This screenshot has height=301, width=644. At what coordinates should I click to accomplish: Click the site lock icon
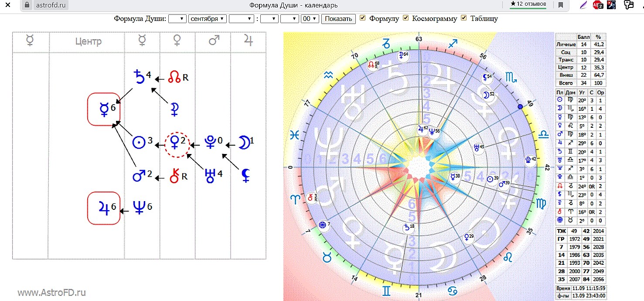point(27,5)
